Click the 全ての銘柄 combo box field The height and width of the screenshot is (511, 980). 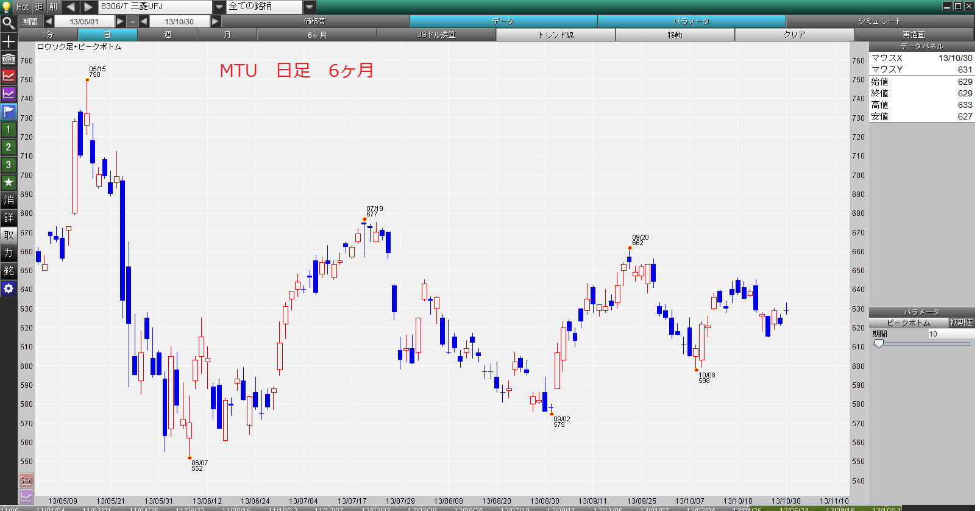tap(265, 7)
